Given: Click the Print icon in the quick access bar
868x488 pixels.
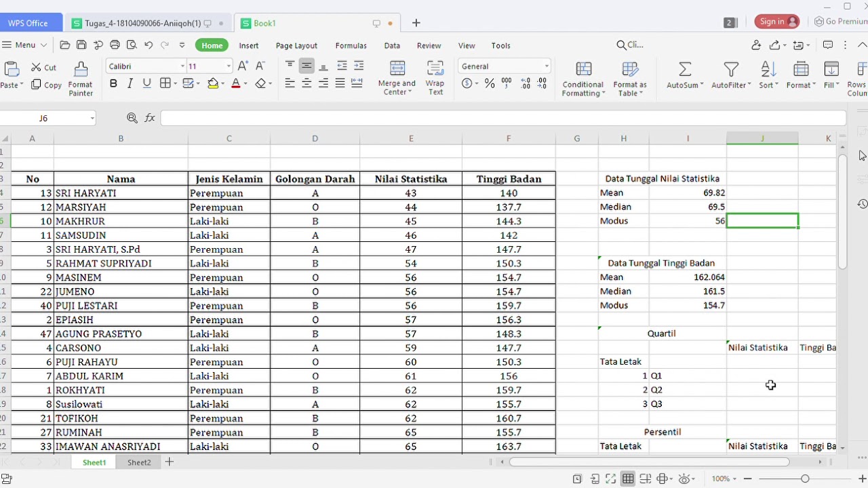Looking at the screenshot, I should (x=115, y=45).
